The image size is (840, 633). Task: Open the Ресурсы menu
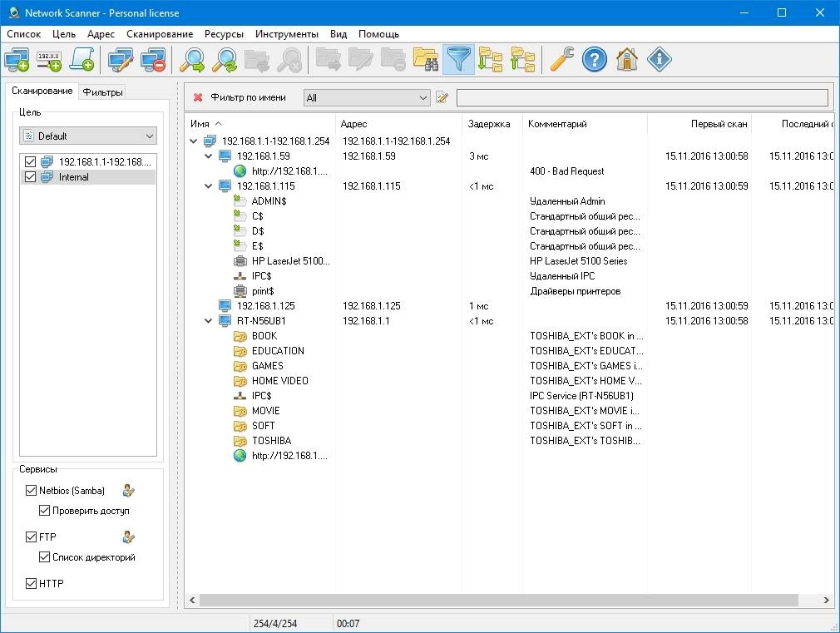(224, 34)
